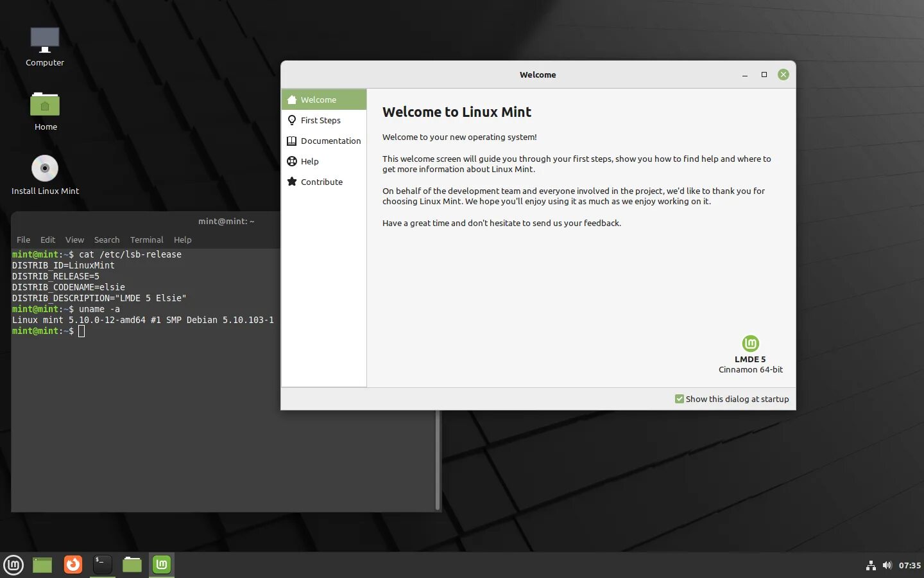Click the LMDE 5 Mint logo

click(750, 344)
